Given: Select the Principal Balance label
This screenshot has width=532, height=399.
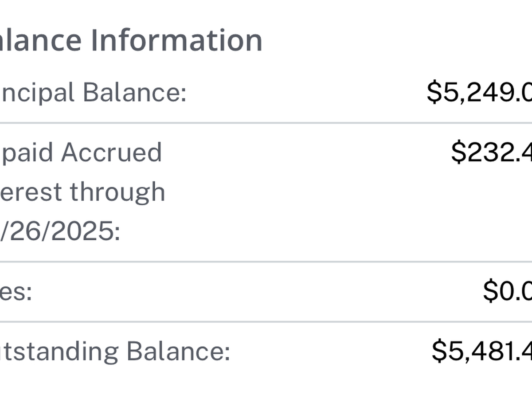Looking at the screenshot, I should pyautogui.click(x=93, y=93).
